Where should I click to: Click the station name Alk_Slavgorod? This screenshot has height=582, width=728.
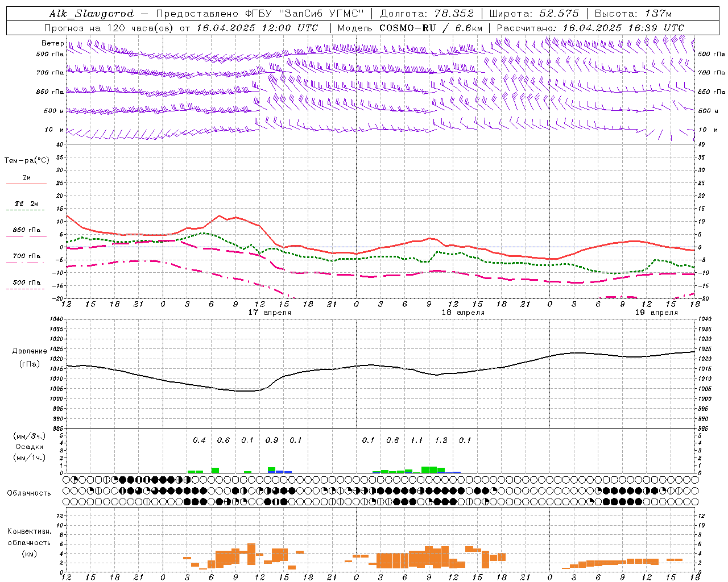coord(91,14)
